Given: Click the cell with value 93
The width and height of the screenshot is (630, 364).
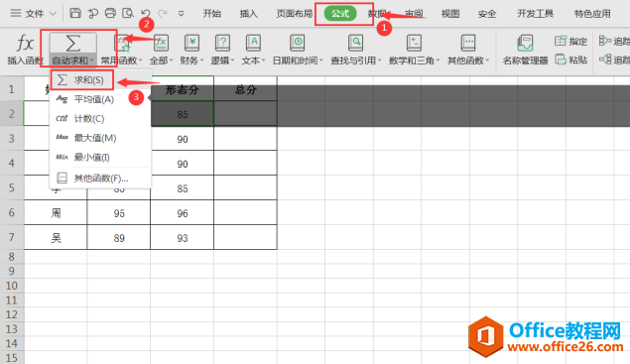Looking at the screenshot, I should click(x=183, y=238).
